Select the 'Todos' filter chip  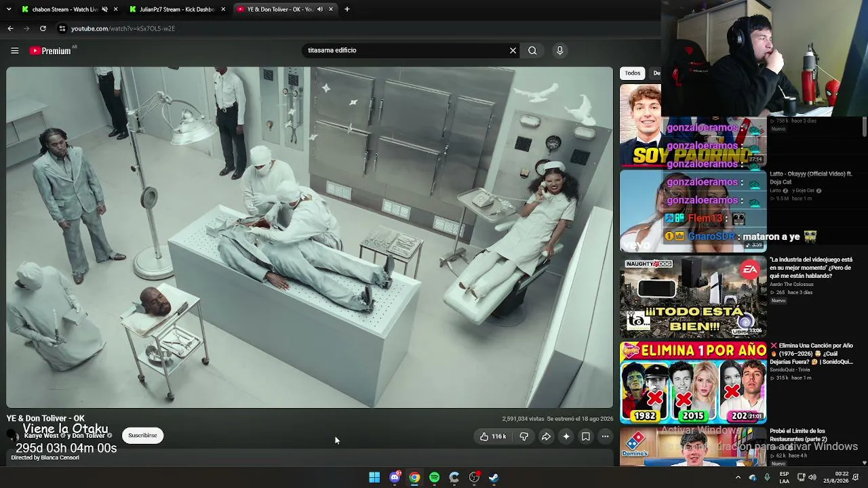point(633,73)
